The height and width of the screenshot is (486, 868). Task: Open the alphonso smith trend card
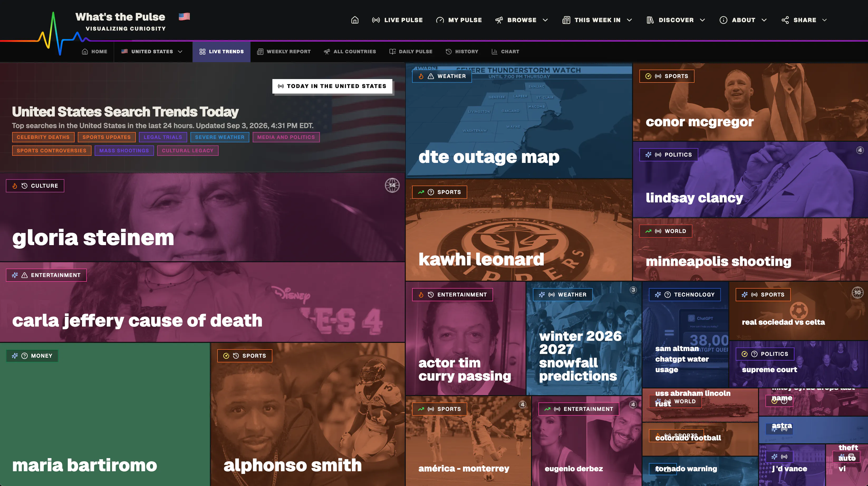point(308,414)
